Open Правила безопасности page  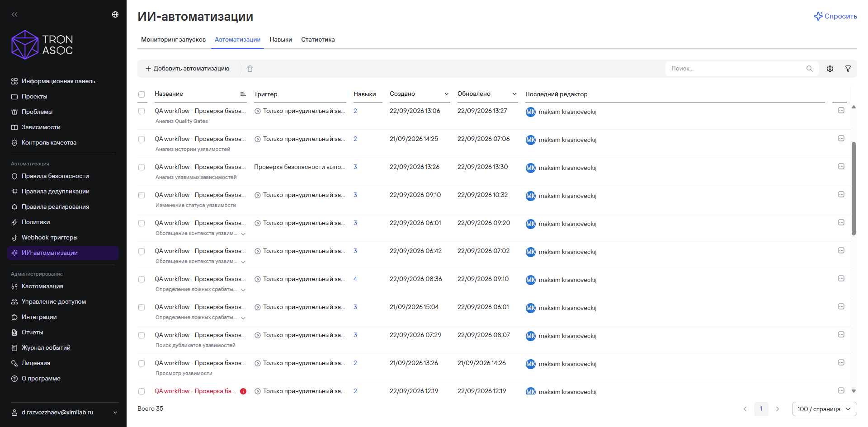pos(55,176)
